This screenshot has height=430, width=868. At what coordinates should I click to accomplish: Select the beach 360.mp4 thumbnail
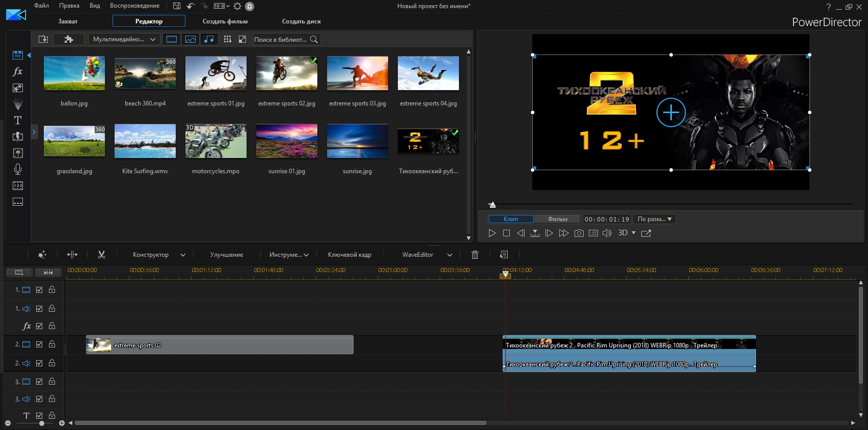[145, 73]
